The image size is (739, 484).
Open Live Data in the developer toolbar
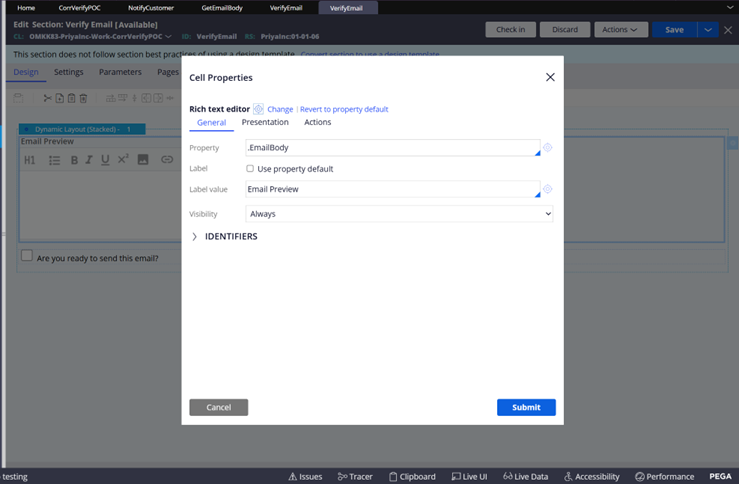pos(525,476)
